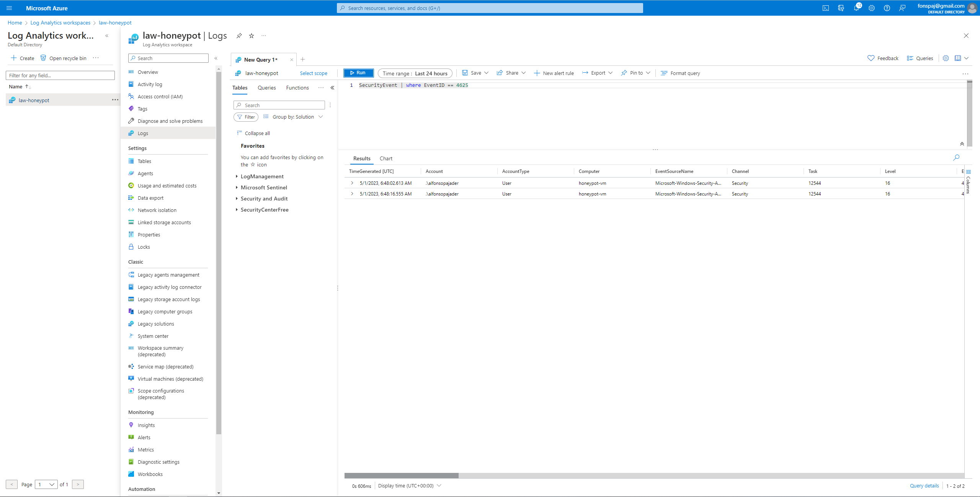980x497 pixels.
Task: Run the query
Action: tap(358, 73)
